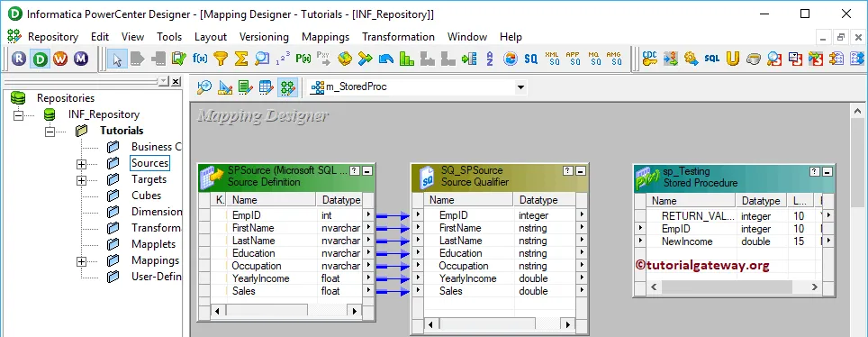Click the gear with arrow toolbar icon

click(691, 59)
